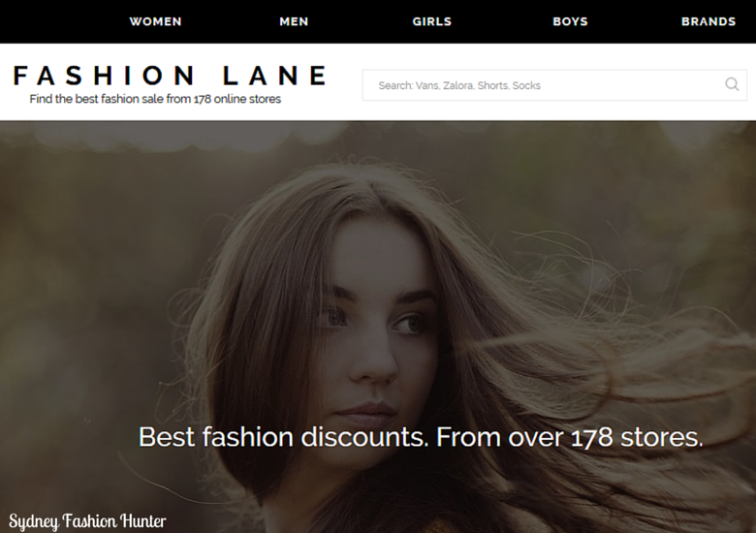Click the 'Best fashion discounts' phrase
The image size is (756, 533).
[x=283, y=437]
